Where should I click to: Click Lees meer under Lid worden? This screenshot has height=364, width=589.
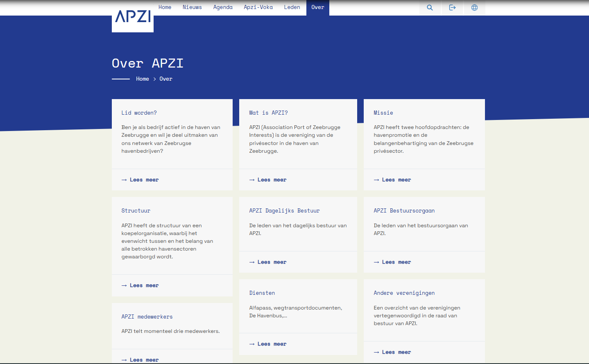(144, 180)
